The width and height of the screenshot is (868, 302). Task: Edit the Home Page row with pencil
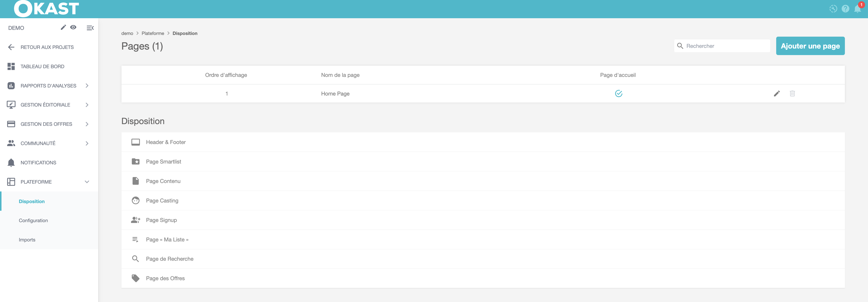pyautogui.click(x=777, y=94)
